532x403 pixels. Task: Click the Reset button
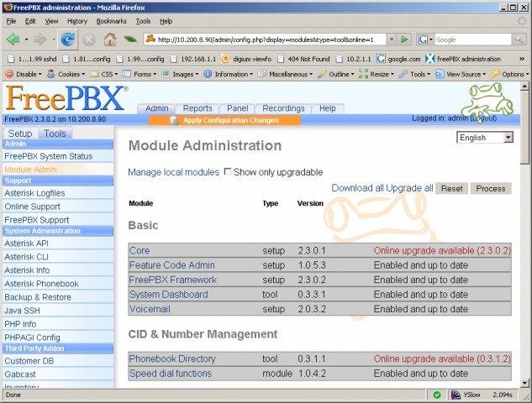pyautogui.click(x=451, y=188)
